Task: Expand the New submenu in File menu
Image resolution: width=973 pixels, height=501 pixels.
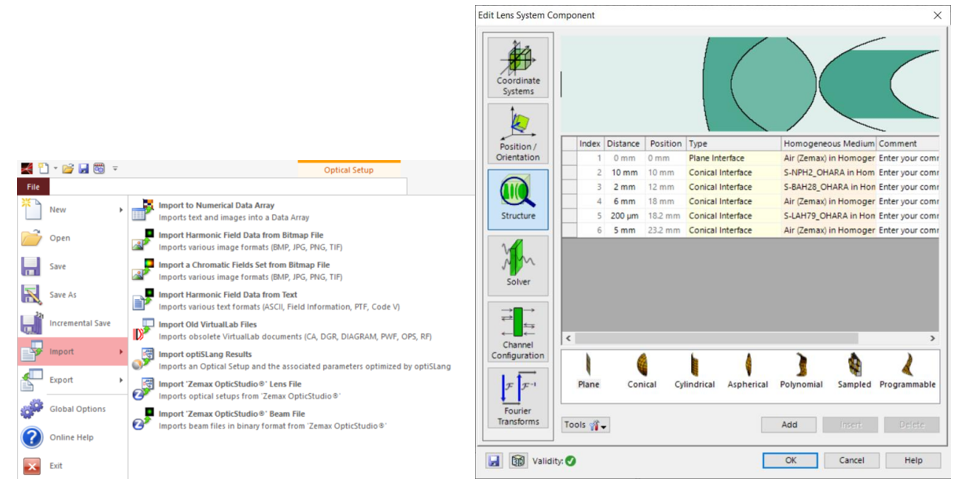Action: pyautogui.click(x=121, y=210)
